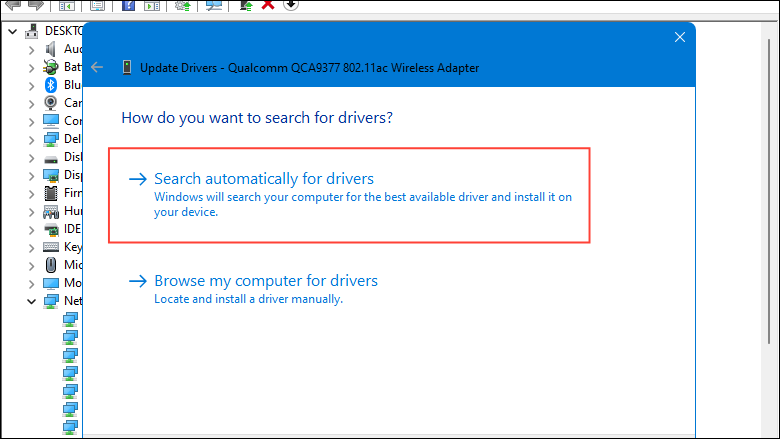Expand the IDE controllers category chevron
The height and width of the screenshot is (439, 780).
coord(31,230)
